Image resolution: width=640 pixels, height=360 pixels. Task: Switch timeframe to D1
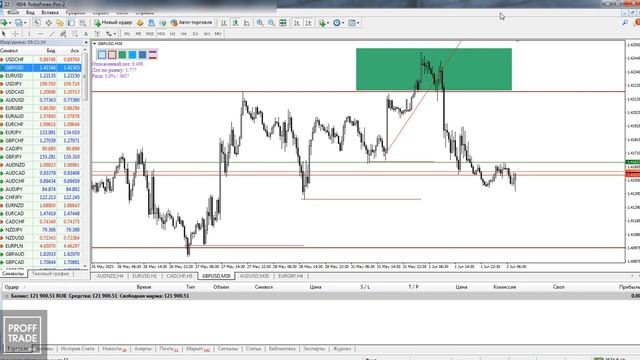click(195, 33)
